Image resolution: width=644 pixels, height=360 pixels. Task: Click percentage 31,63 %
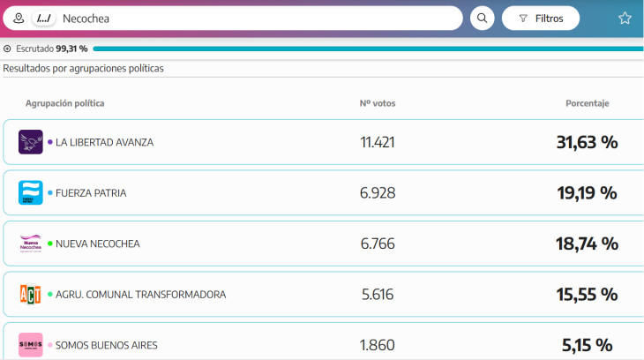[x=587, y=142]
